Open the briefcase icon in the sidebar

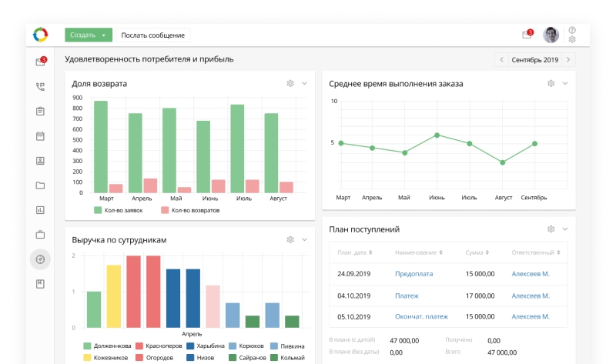[40, 234]
